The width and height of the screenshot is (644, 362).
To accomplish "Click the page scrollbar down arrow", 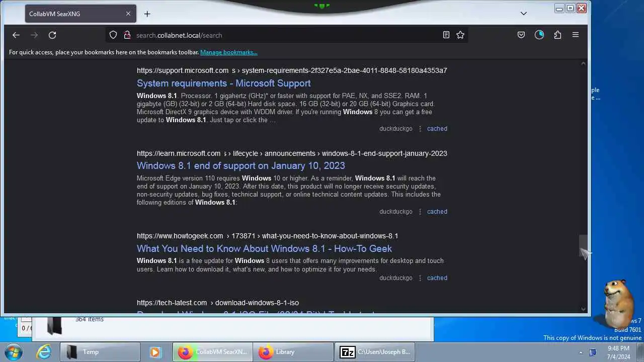I will coord(583,309).
